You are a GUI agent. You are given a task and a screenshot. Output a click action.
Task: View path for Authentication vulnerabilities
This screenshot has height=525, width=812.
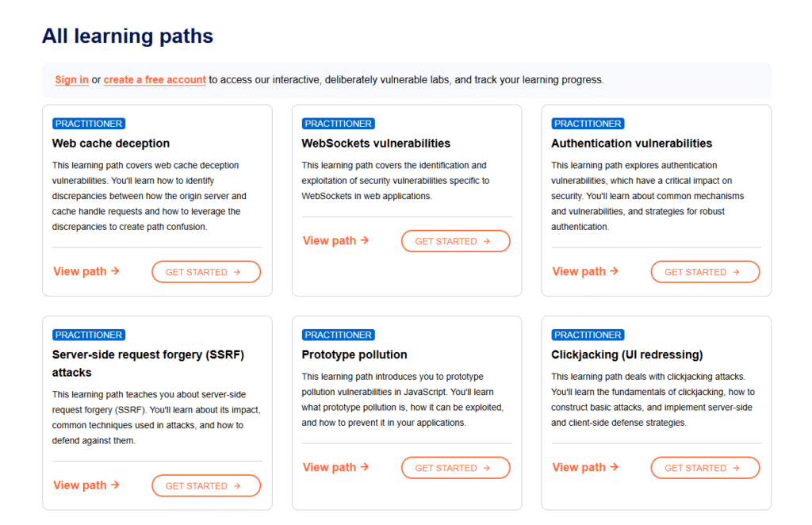pyautogui.click(x=585, y=271)
